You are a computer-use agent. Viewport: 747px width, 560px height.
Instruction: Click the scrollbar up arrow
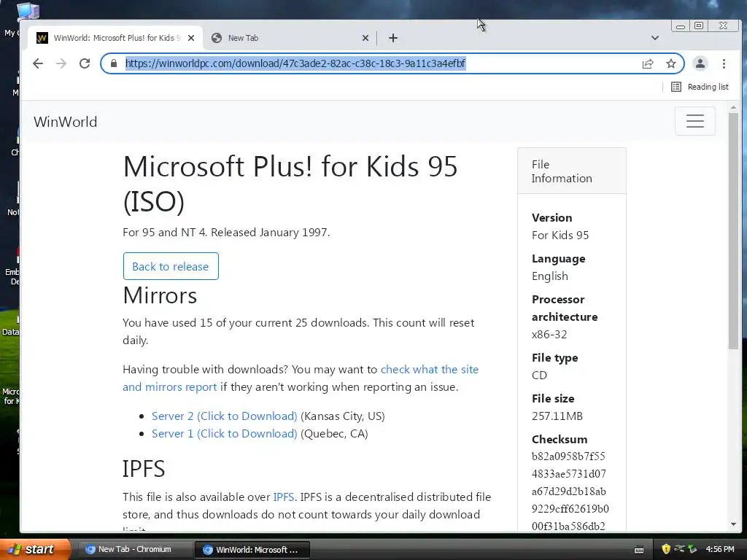tap(733, 108)
